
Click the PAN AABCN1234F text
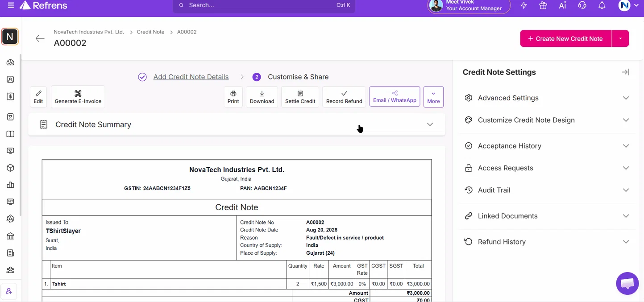(263, 189)
